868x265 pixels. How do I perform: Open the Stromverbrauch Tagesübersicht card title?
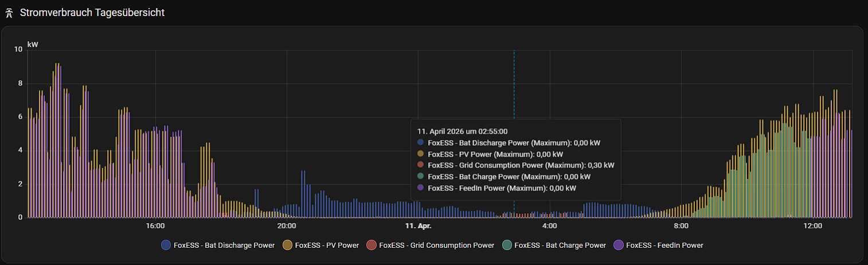tap(92, 13)
